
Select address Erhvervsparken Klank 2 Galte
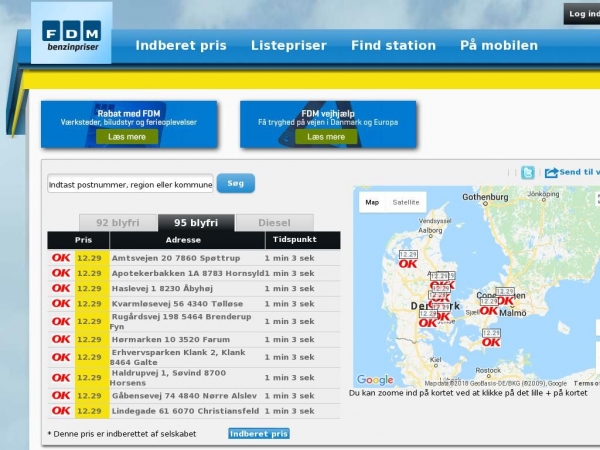click(178, 357)
